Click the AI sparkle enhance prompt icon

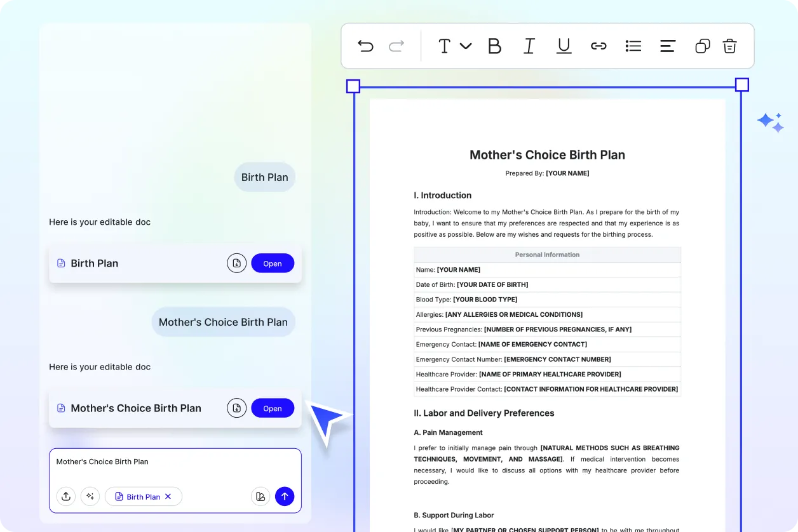90,496
